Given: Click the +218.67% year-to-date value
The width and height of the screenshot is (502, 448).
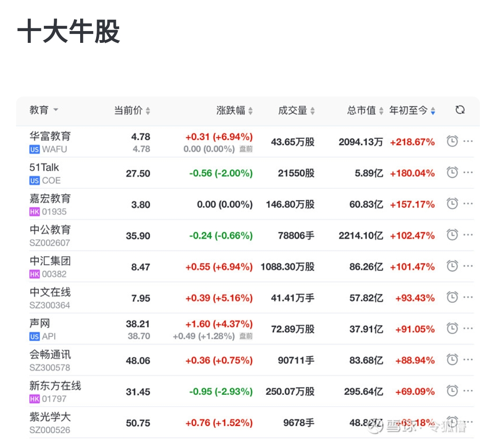Looking at the screenshot, I should pyautogui.click(x=412, y=142).
